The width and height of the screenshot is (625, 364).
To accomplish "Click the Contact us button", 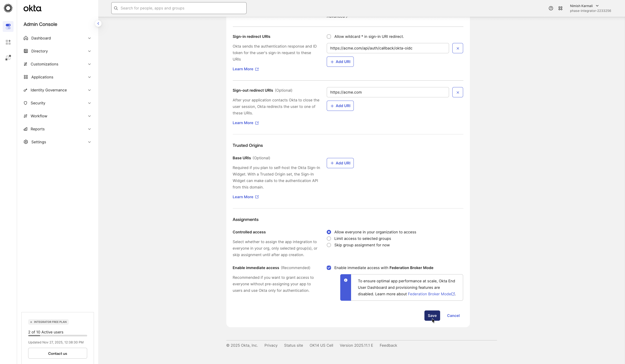I will tap(58, 353).
